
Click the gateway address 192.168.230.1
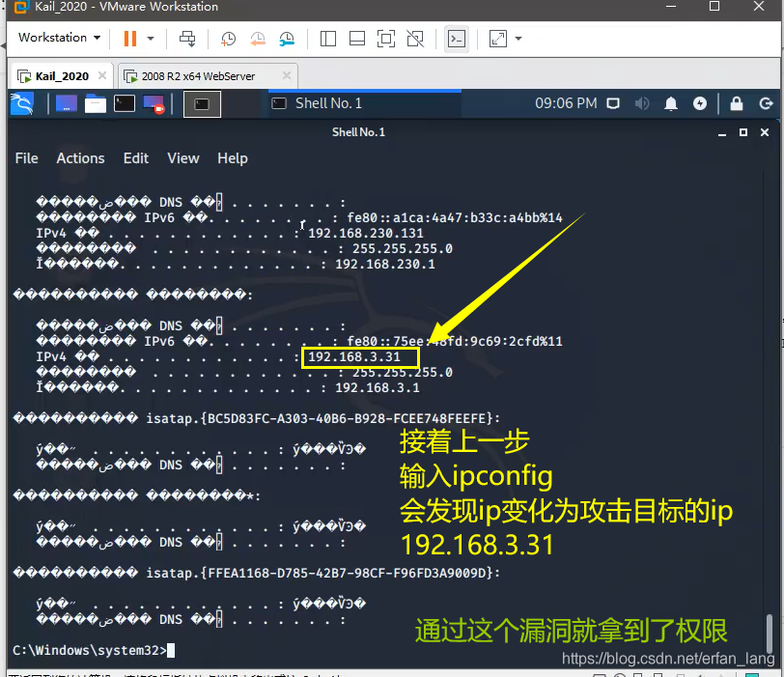coord(385,264)
